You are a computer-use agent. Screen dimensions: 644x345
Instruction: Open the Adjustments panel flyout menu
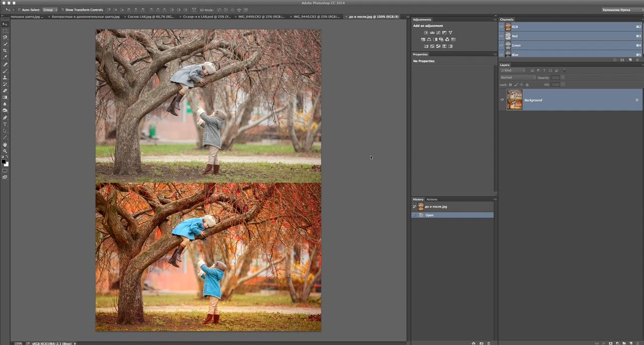(495, 20)
